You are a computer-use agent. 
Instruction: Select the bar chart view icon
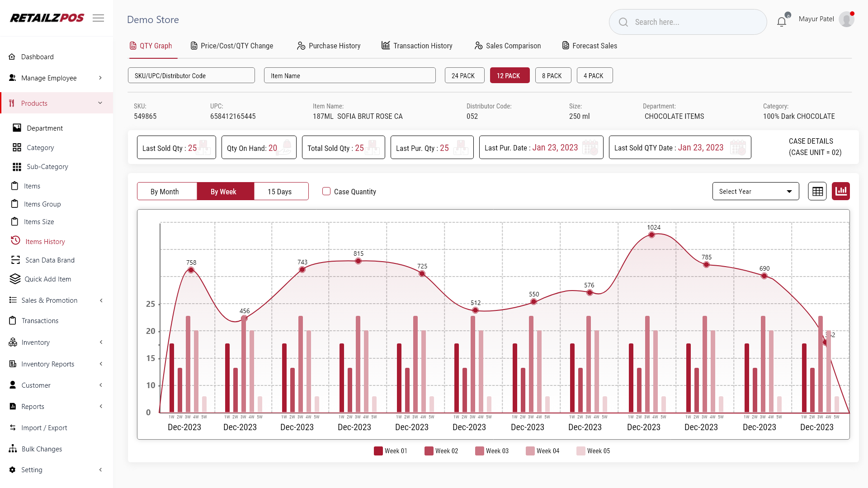(841, 192)
